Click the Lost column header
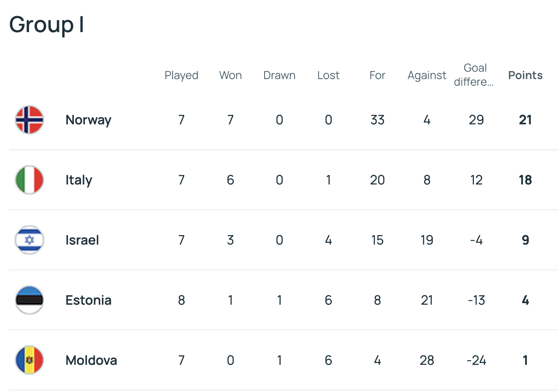The width and height of the screenshot is (558, 392). click(328, 75)
